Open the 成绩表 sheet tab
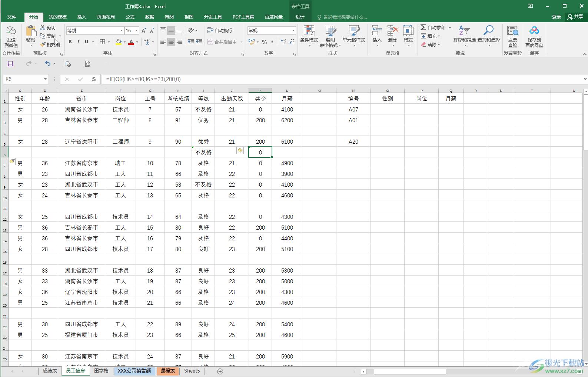588x377 pixels. point(50,371)
